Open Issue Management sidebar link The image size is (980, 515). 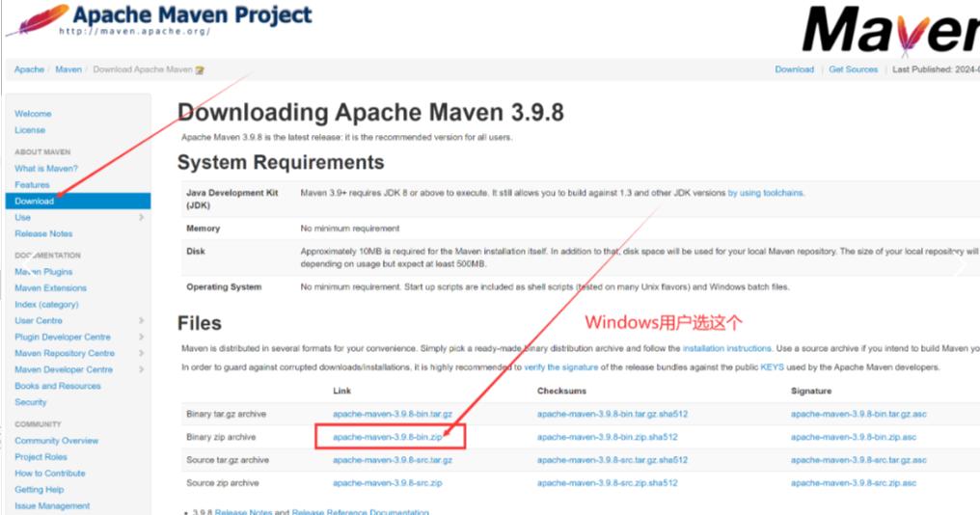click(52, 505)
